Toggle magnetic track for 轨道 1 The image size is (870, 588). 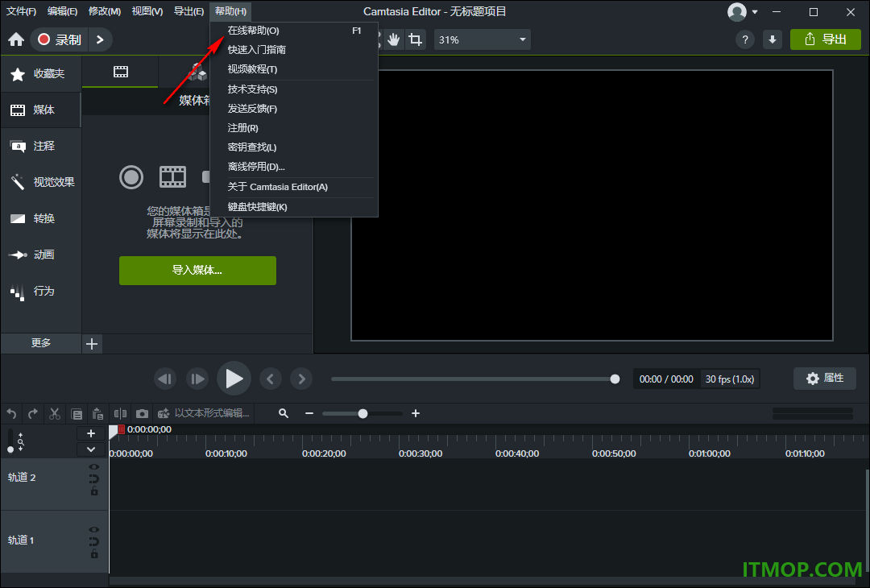94,541
